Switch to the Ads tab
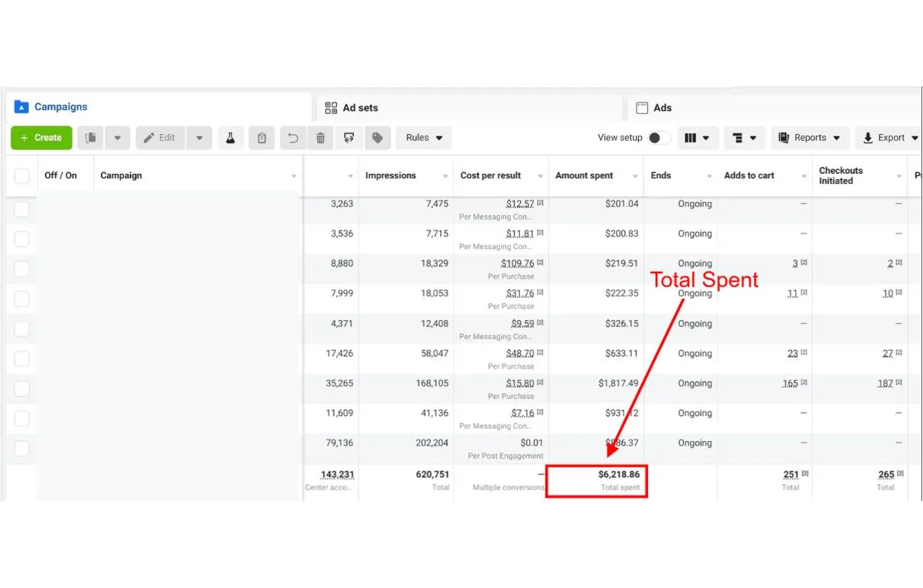Image resolution: width=923 pixels, height=588 pixels. (x=662, y=108)
